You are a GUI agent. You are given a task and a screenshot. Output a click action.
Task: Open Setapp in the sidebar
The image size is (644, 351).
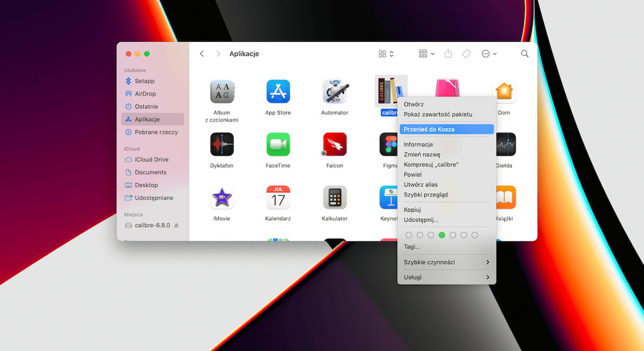(x=153, y=81)
